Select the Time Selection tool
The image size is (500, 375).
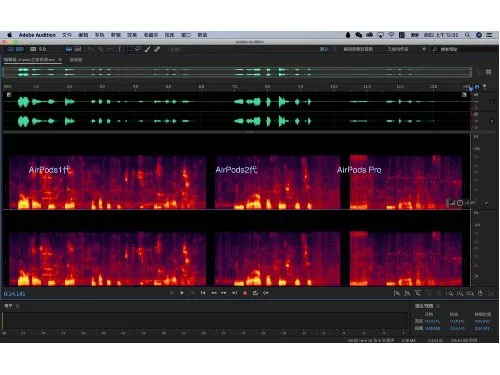tap(119, 49)
